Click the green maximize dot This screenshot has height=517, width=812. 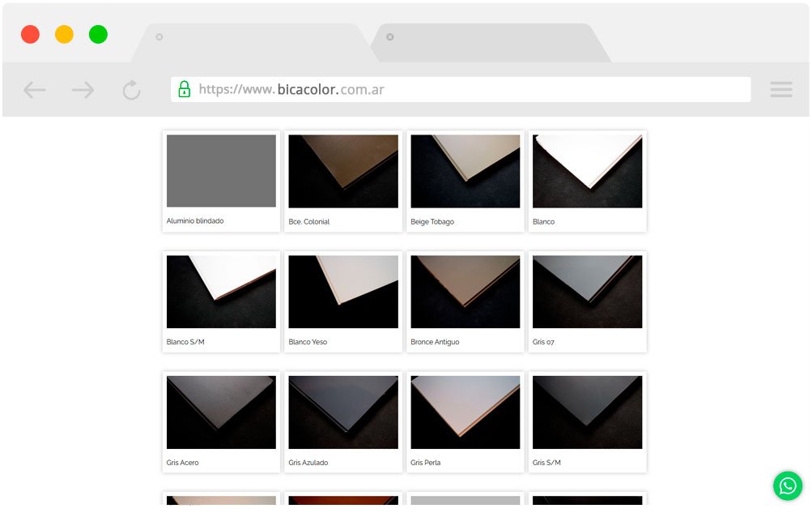click(99, 34)
